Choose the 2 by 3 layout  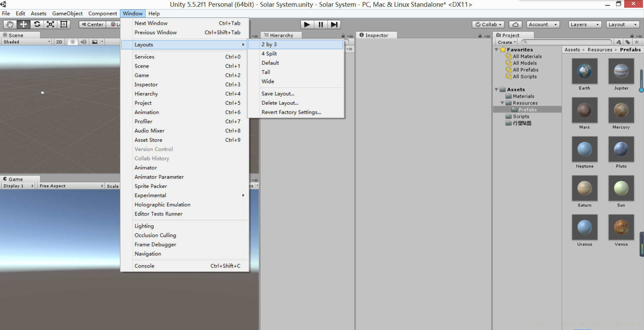[x=296, y=44]
